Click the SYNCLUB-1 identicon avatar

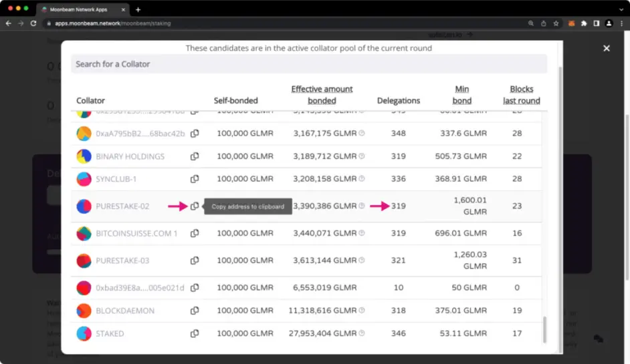tap(84, 179)
